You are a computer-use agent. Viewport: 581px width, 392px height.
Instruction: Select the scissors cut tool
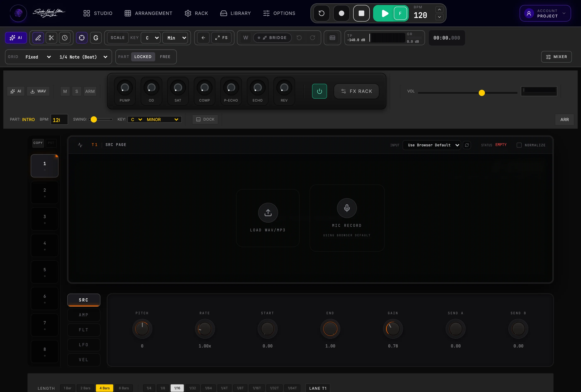click(51, 38)
